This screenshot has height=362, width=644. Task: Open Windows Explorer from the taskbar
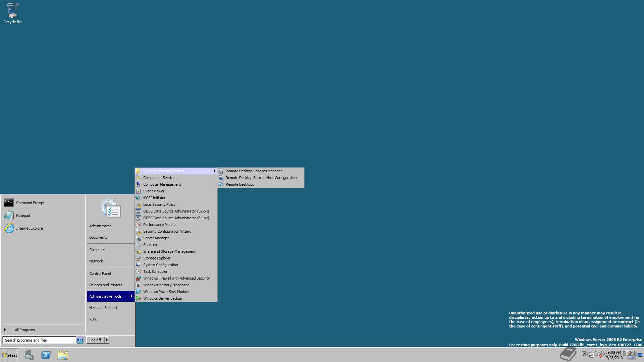pyautogui.click(x=63, y=355)
